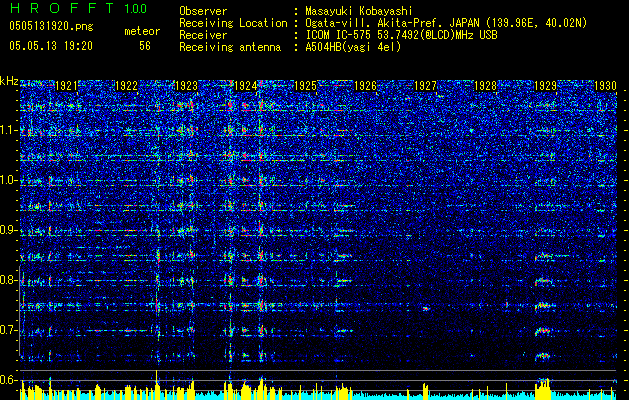Click the meteor count value 56
This screenshot has height=400, width=629.
[x=145, y=46]
